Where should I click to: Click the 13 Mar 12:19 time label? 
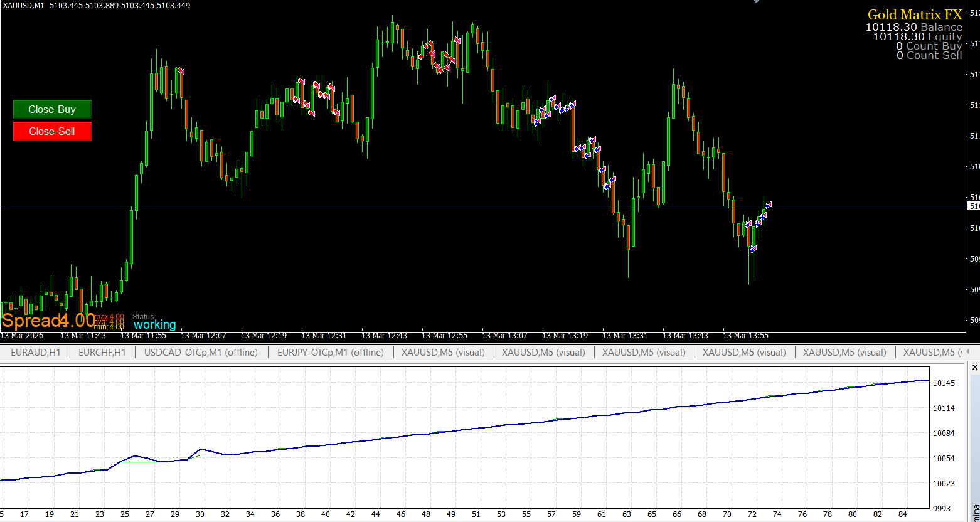(264, 336)
